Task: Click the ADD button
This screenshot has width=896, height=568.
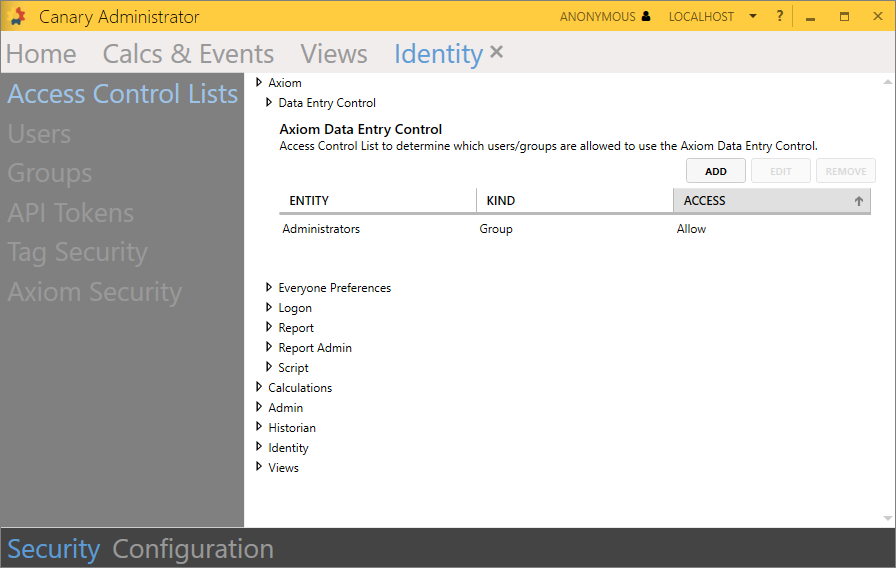Action: pos(716,171)
